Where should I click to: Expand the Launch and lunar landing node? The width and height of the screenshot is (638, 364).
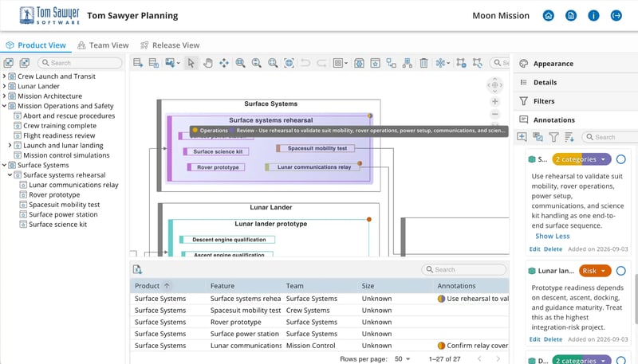tap(10, 145)
